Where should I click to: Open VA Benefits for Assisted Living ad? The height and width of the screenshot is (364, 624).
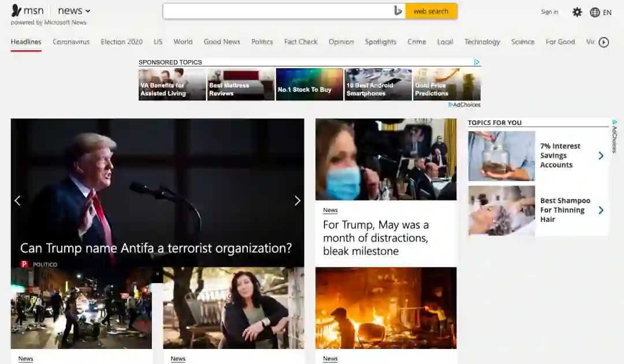(172, 84)
